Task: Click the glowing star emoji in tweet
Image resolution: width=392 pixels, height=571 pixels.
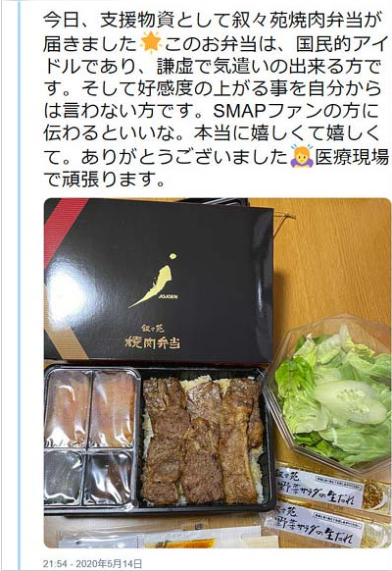Action: tap(150, 44)
